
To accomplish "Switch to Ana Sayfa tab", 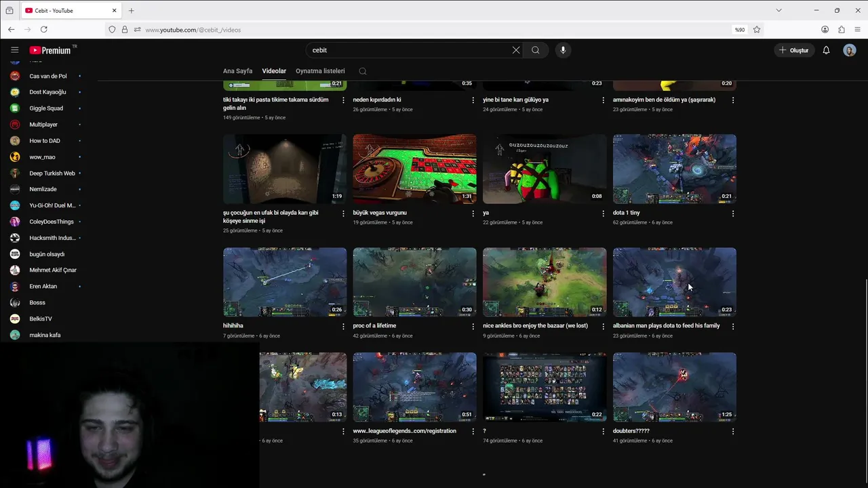I will click(237, 71).
